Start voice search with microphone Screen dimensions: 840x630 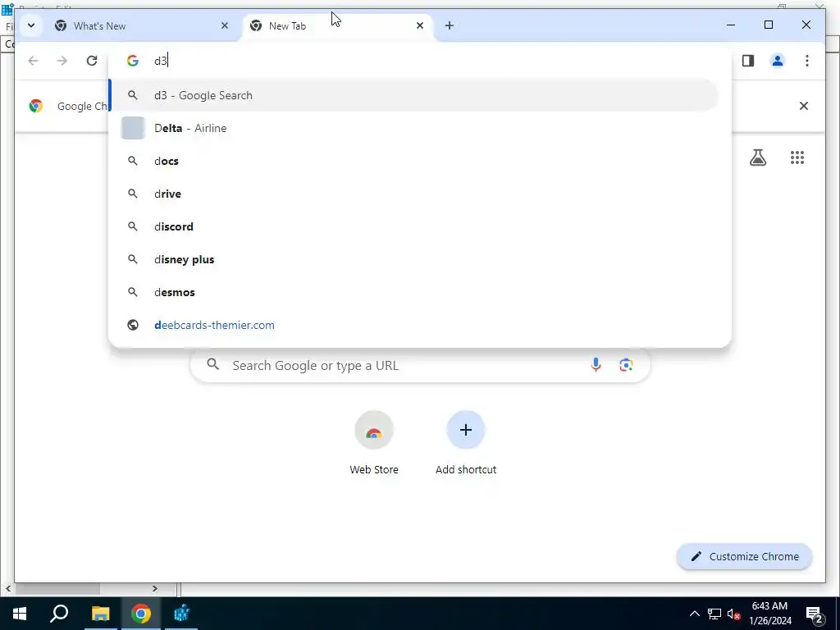click(x=596, y=365)
